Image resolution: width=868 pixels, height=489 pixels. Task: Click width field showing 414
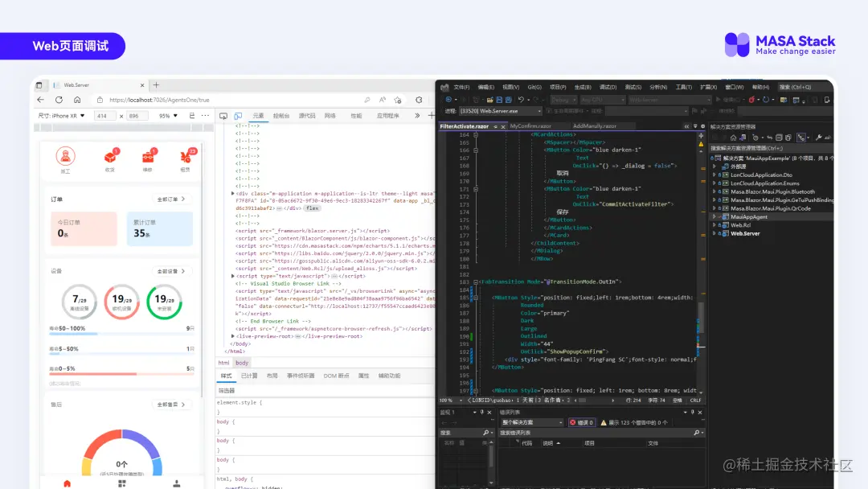[104, 116]
